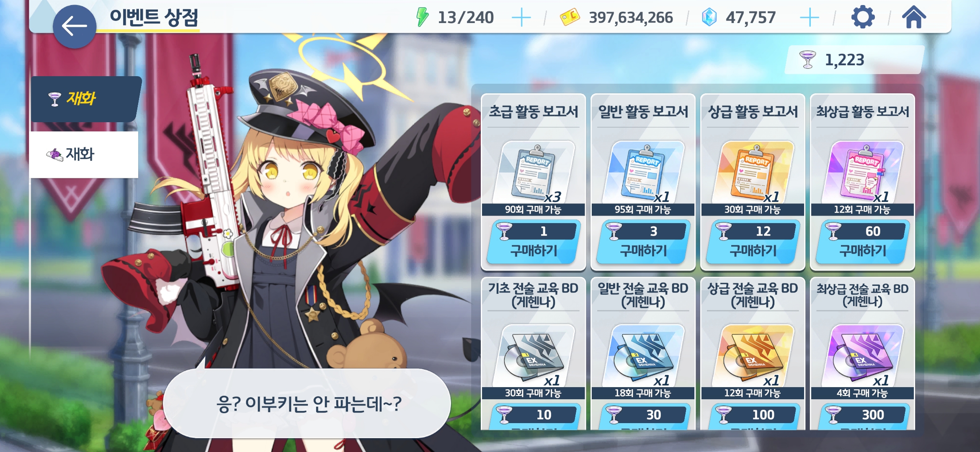980x452 pixels.
Task: Buy 일반 활동 보고서 for 3
Action: (x=643, y=242)
